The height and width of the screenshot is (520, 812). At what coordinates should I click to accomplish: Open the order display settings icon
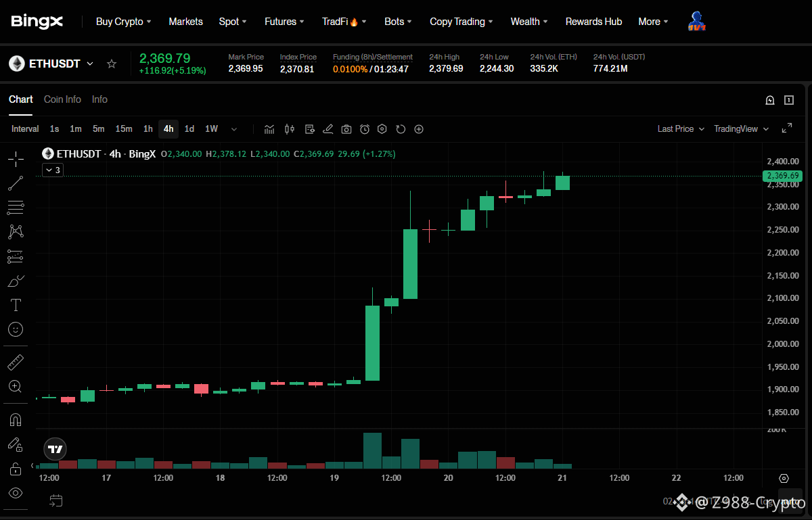click(310, 129)
